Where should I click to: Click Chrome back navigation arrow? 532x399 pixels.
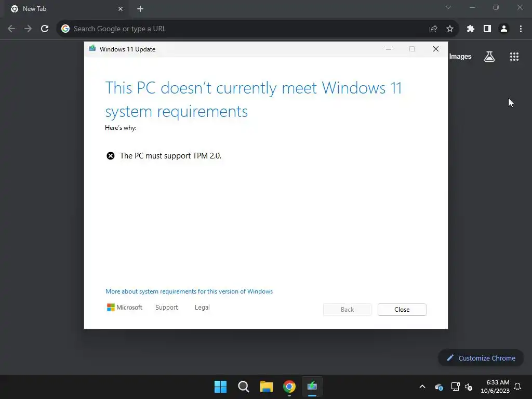[x=11, y=29]
